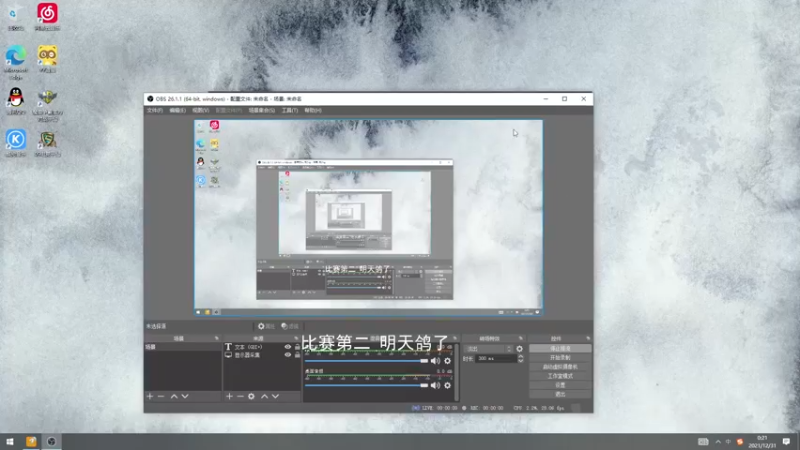Open the Microsoft Edge desktop shortcut
800x450 pixels.
click(x=16, y=62)
